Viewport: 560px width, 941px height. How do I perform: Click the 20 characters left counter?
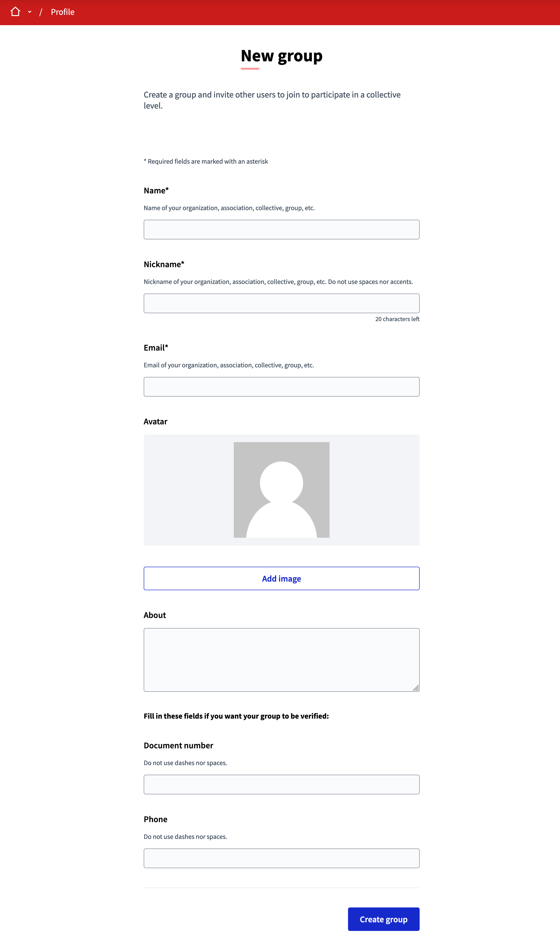click(x=397, y=318)
